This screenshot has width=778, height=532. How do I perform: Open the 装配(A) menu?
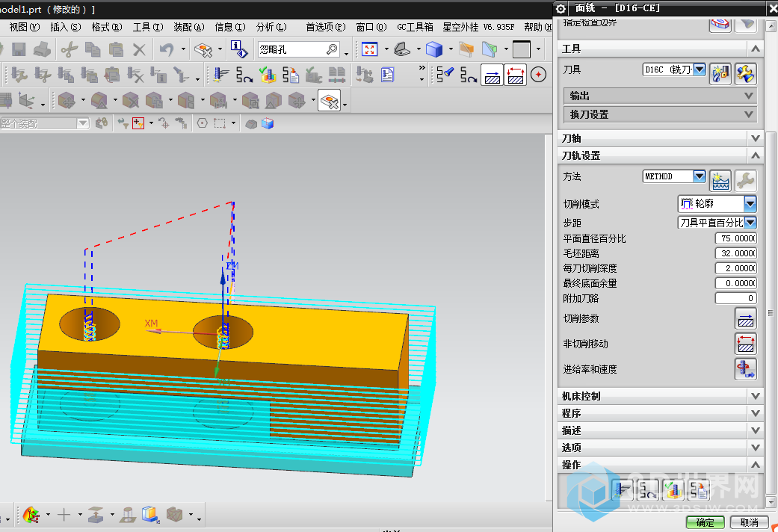click(x=189, y=27)
